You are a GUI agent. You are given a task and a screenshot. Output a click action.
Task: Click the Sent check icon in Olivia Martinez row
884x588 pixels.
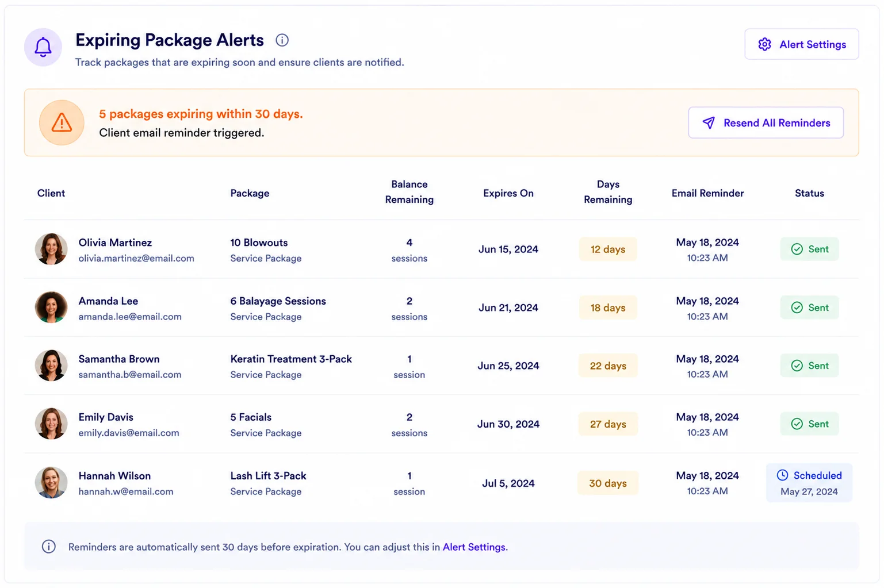(x=797, y=249)
